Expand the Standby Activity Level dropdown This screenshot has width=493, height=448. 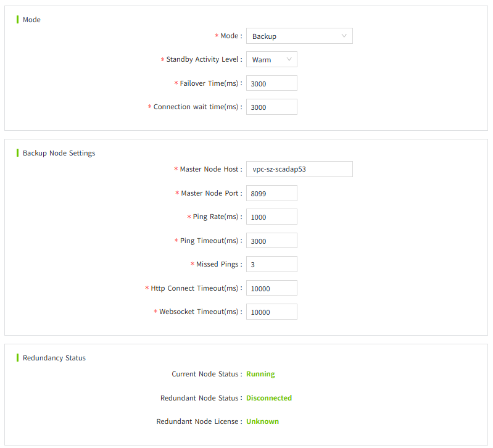pyautogui.click(x=271, y=59)
